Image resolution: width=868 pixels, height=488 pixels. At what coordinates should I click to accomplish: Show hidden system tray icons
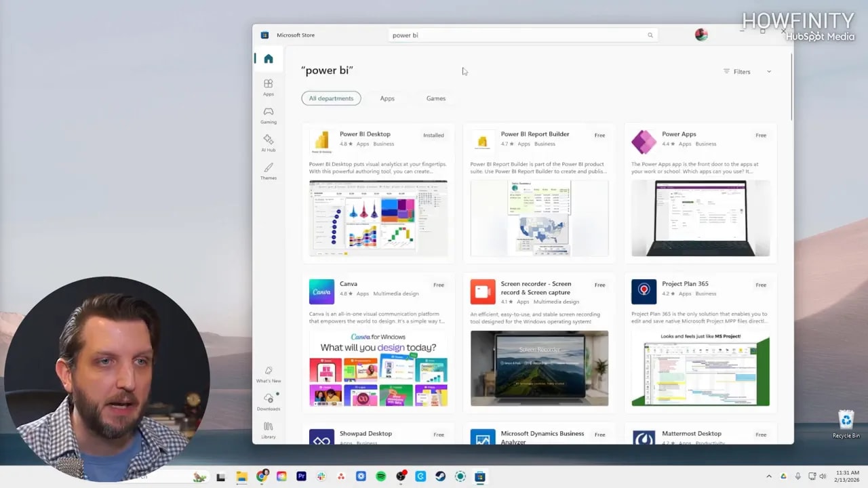pyautogui.click(x=769, y=476)
